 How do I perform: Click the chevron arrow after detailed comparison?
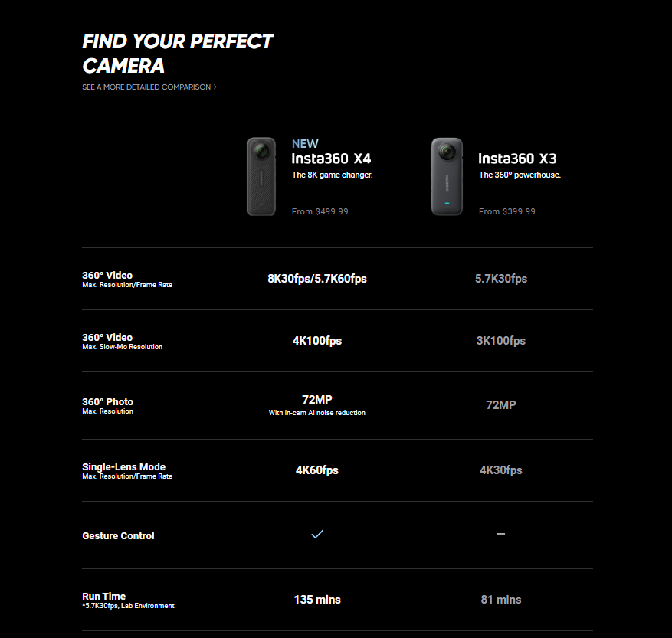coord(215,87)
